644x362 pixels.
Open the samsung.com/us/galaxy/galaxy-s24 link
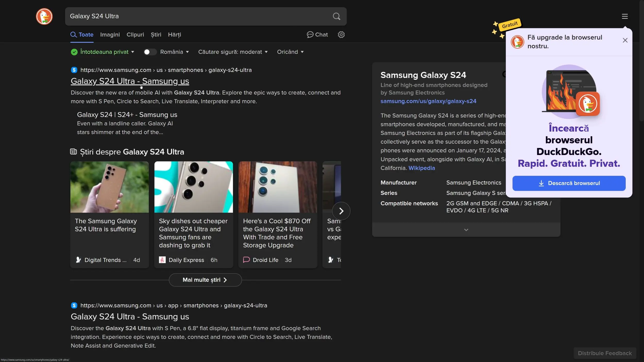428,101
